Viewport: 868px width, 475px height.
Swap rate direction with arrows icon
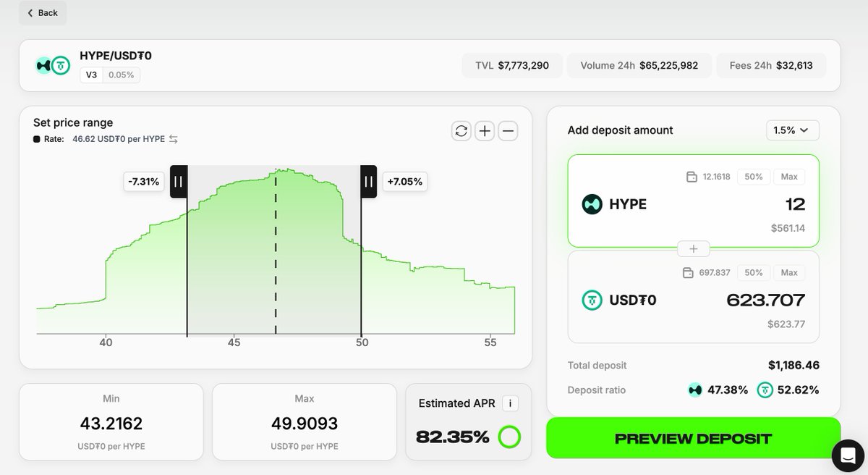coord(174,139)
